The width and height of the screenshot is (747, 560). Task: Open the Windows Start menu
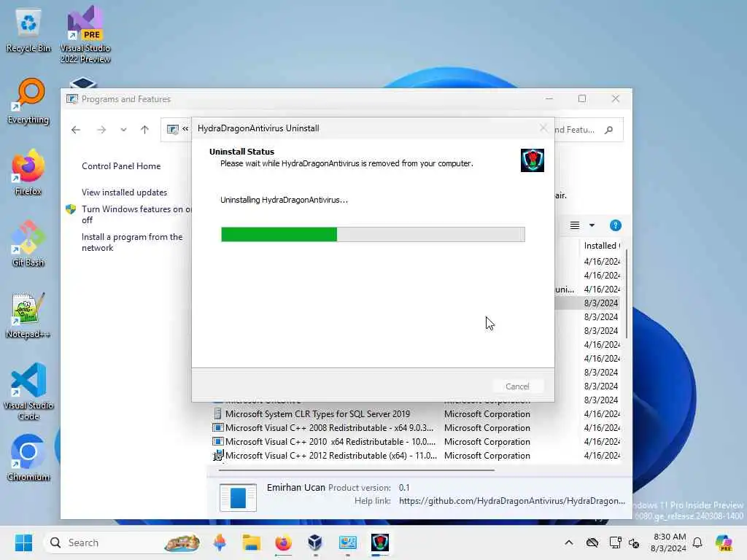point(23,542)
